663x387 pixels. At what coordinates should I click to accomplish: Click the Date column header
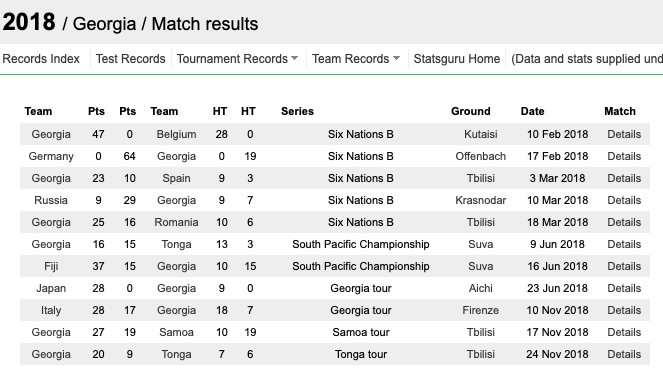[x=532, y=111]
